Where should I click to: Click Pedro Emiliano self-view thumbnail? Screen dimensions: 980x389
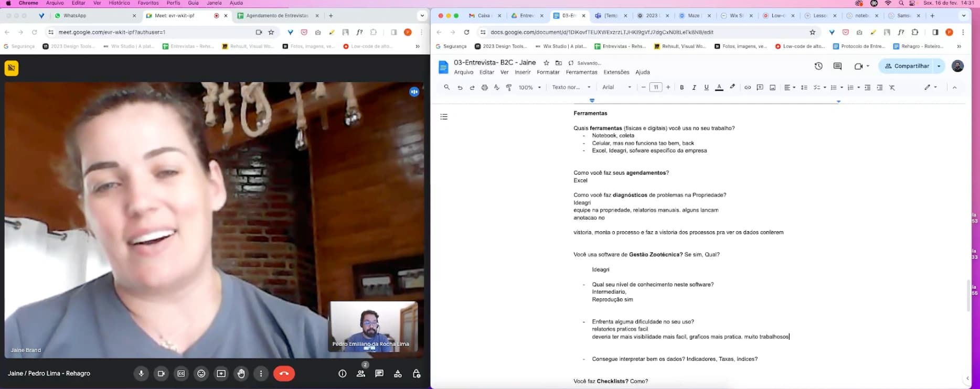373,326
